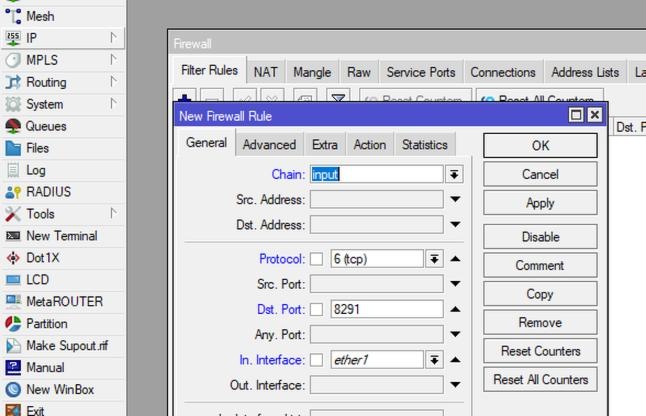Open the Connections tab in Firewall
646x416 pixels.
[503, 72]
